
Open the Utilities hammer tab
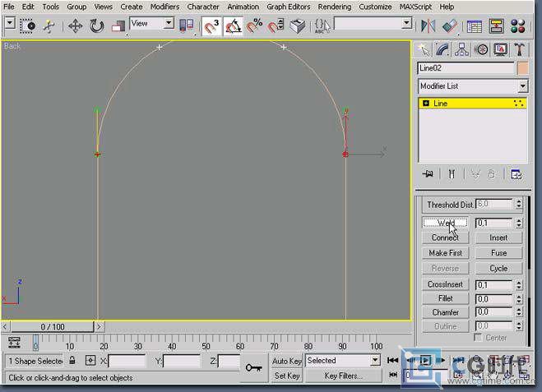(x=520, y=50)
